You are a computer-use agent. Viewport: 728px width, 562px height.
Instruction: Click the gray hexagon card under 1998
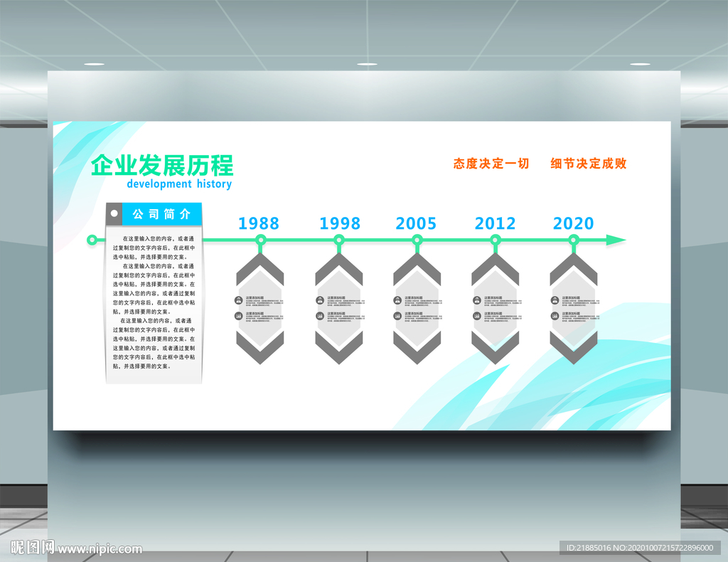point(339,309)
